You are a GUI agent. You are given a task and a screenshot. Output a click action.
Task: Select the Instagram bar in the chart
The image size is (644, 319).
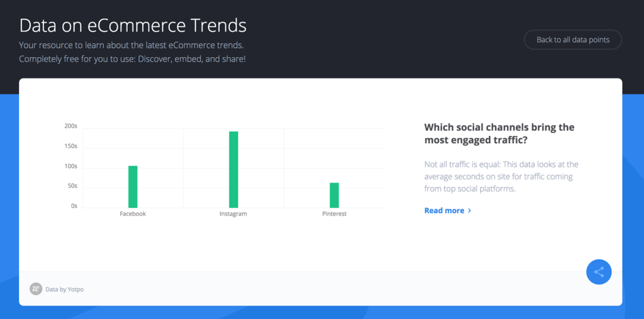coord(233,169)
